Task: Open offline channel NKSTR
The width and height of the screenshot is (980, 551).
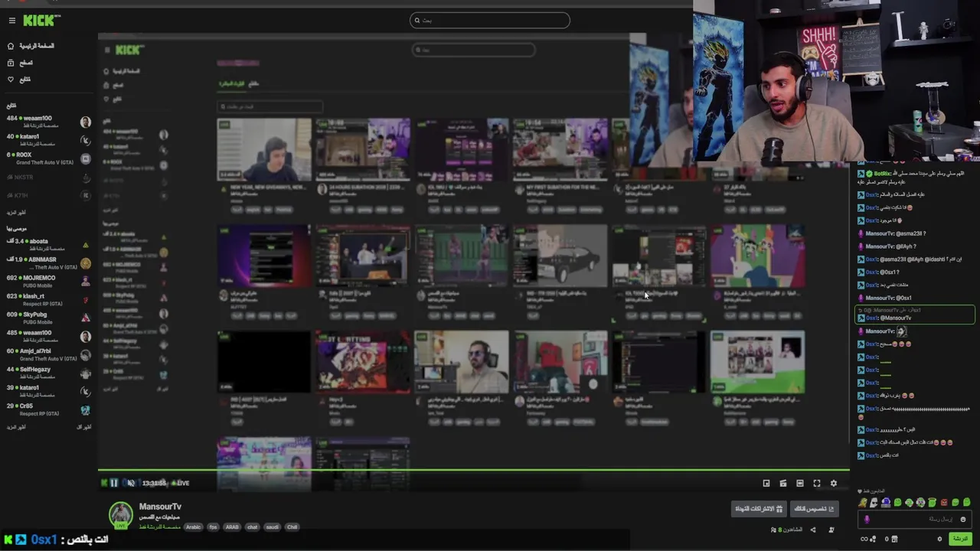Action: click(x=47, y=177)
